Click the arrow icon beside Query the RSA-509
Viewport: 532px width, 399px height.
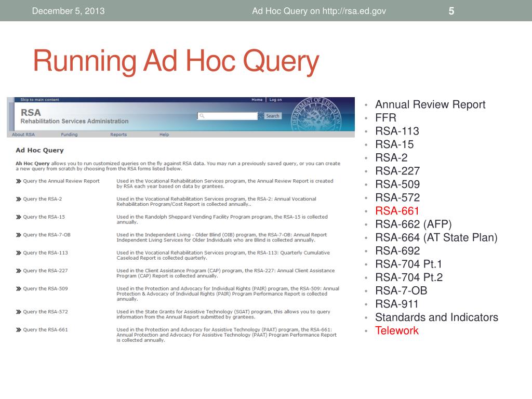tap(19, 289)
